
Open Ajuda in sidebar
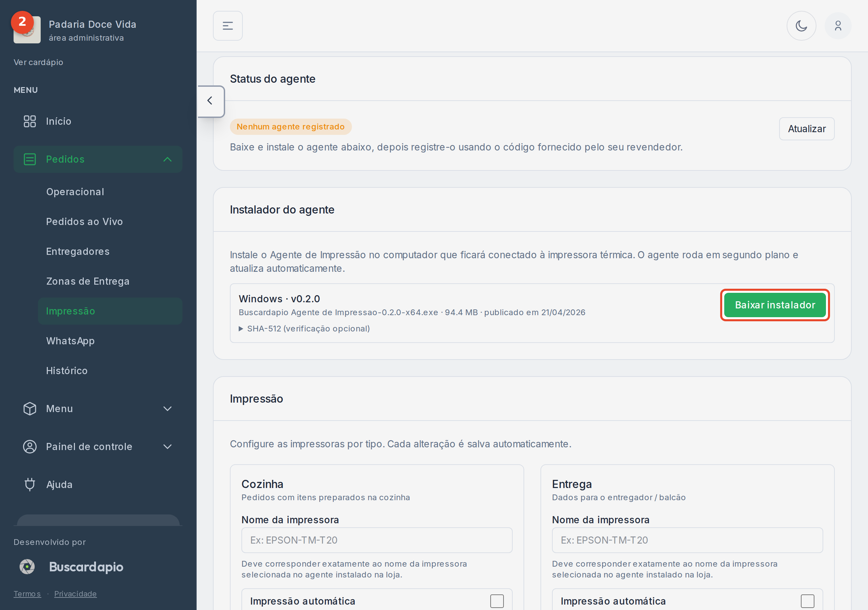98,484
